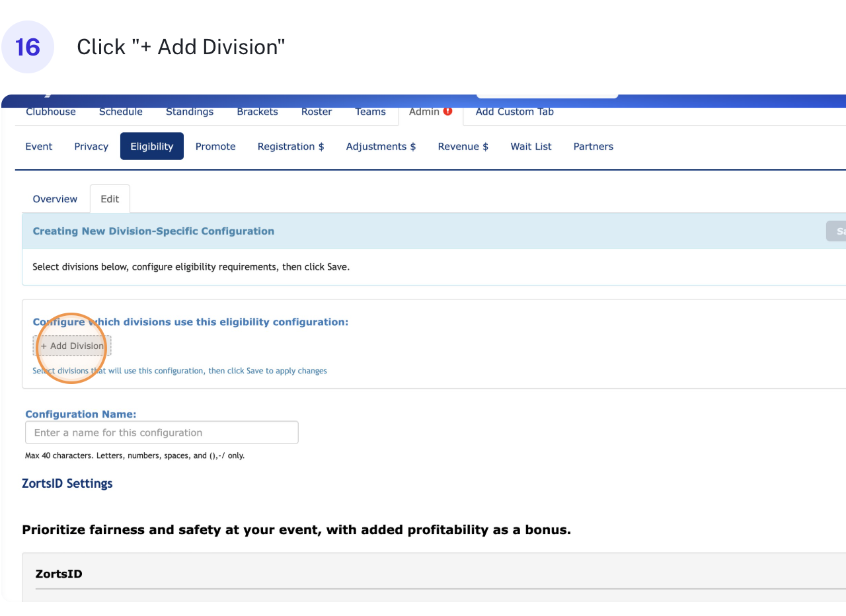Switch to the Overview tab
846x616 pixels.
click(x=55, y=199)
